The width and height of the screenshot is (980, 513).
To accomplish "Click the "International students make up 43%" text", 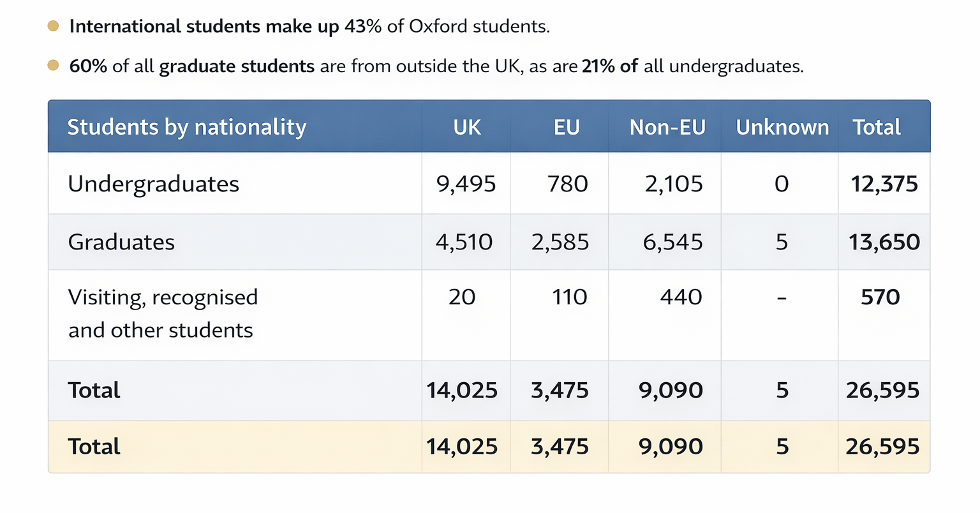I will point(309,26).
